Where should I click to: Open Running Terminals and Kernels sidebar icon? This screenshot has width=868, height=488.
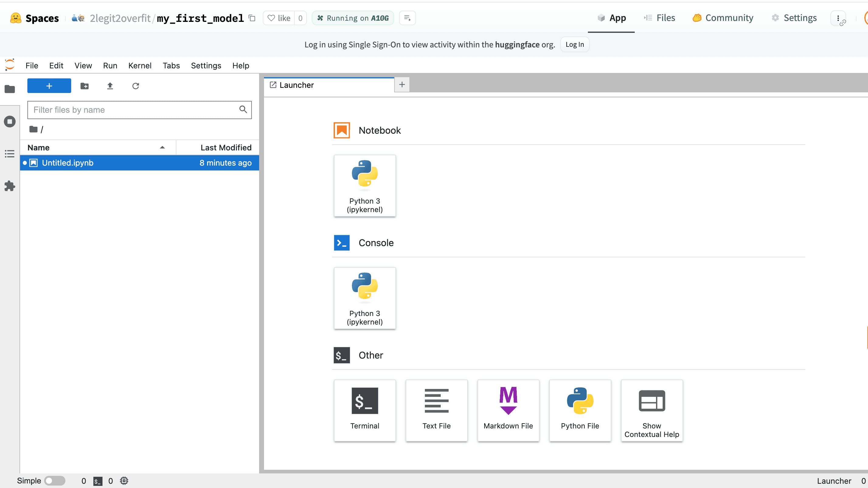coord(10,122)
